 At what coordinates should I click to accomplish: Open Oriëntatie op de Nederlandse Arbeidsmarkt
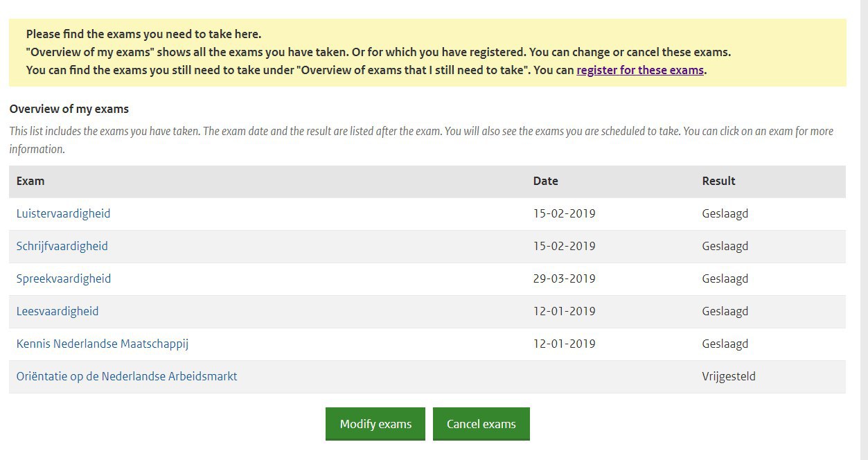click(127, 377)
